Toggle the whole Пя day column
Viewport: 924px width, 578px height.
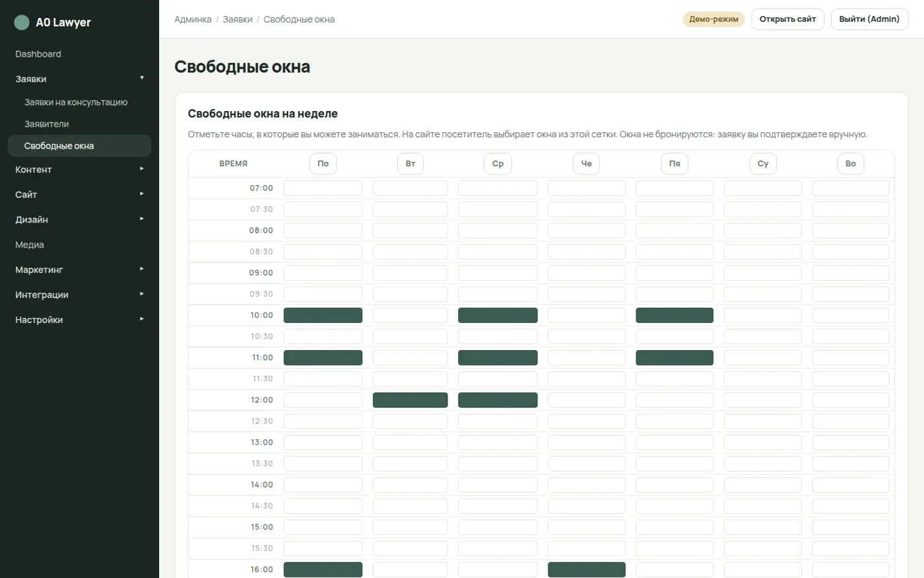click(675, 164)
